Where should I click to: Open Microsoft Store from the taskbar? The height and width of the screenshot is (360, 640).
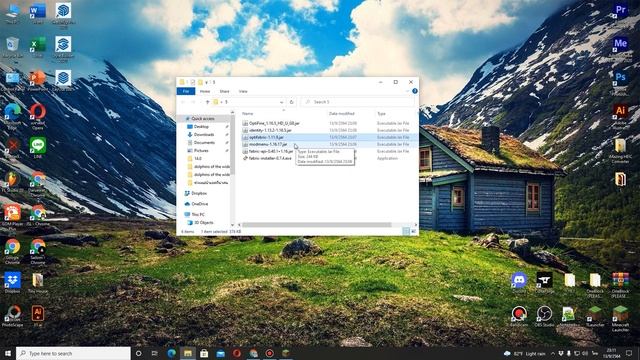[x=204, y=353]
